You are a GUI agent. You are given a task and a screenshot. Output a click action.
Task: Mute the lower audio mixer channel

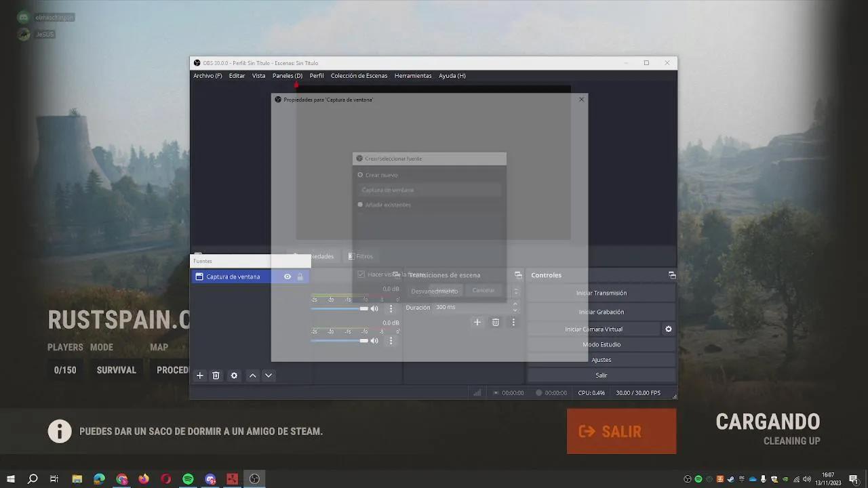point(374,340)
